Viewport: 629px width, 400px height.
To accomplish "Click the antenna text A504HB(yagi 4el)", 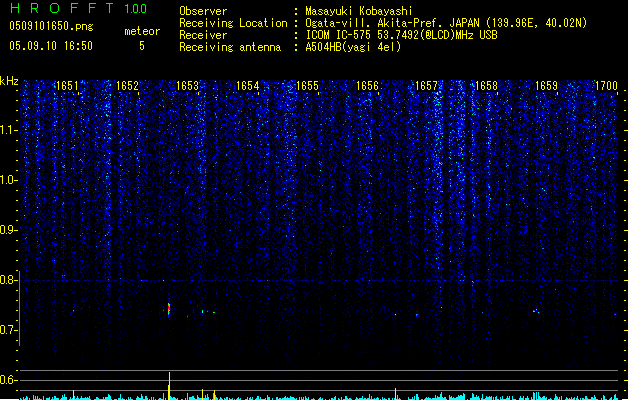I will [x=353, y=47].
